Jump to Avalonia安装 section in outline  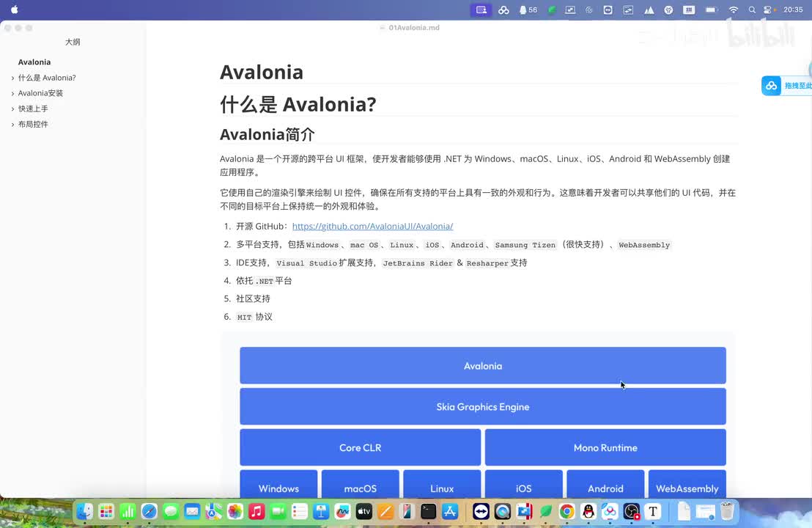pos(40,93)
